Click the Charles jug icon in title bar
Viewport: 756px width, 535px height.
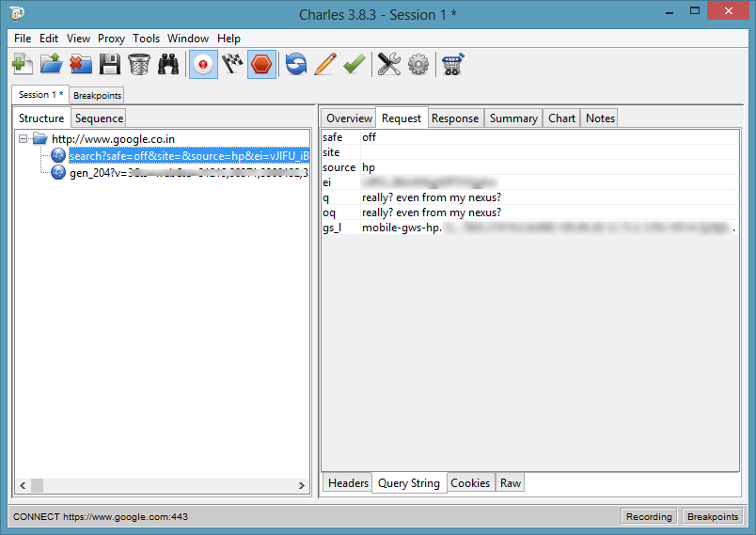point(17,14)
